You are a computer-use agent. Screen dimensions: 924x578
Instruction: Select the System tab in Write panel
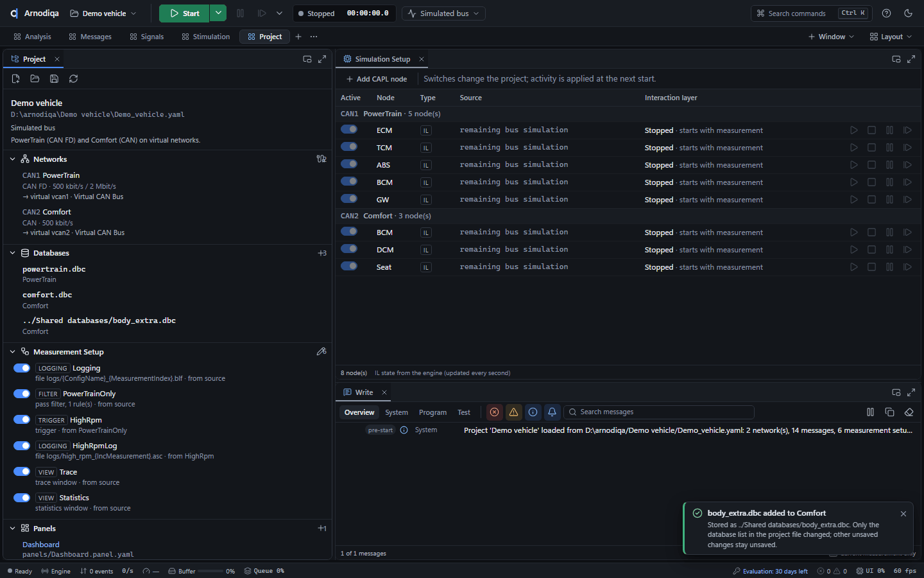[x=397, y=412]
